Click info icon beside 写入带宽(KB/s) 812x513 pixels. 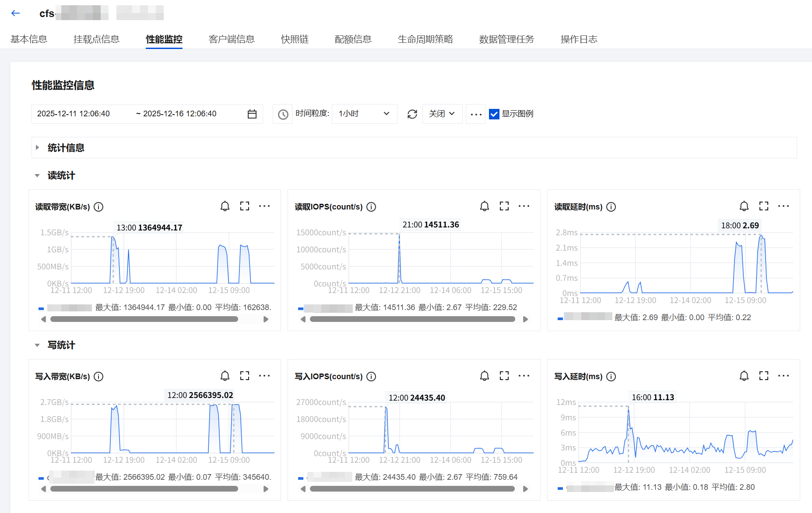pyautogui.click(x=99, y=377)
